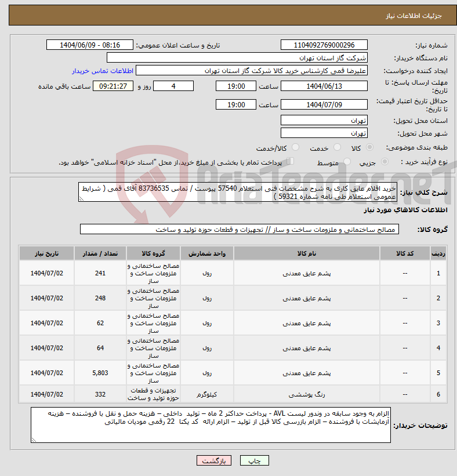Click quantity 241 in row 1
457x476 pixels.
[x=100, y=273]
